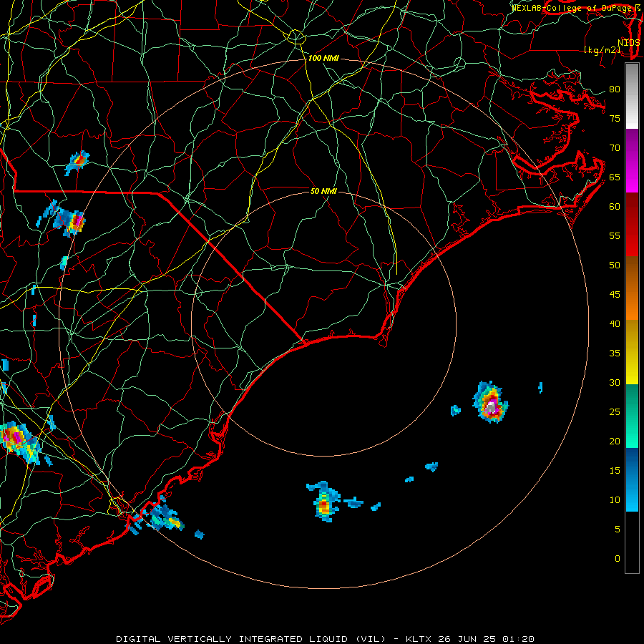
Task: Click the yellow band of the color scale
Action: click(632, 352)
